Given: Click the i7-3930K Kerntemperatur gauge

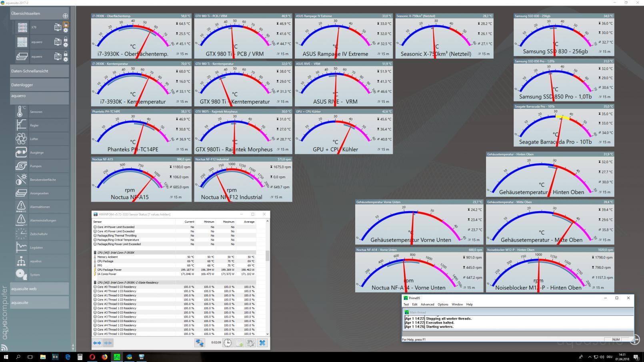Looking at the screenshot, I should [141, 84].
